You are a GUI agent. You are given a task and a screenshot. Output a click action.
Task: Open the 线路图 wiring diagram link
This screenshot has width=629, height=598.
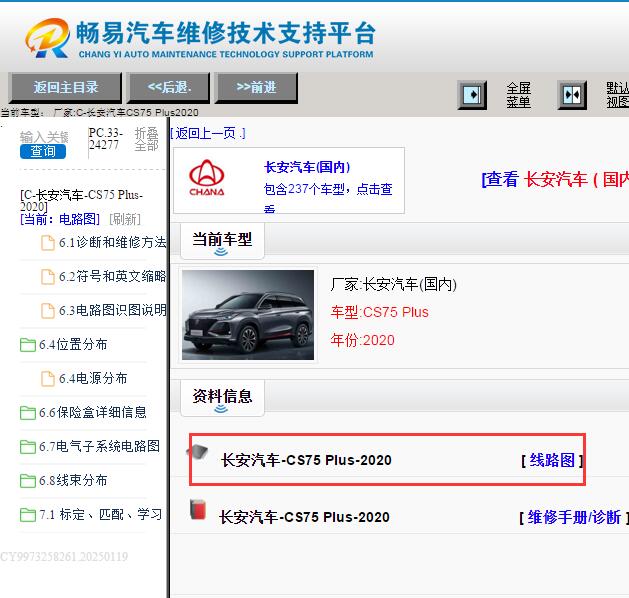coord(552,460)
